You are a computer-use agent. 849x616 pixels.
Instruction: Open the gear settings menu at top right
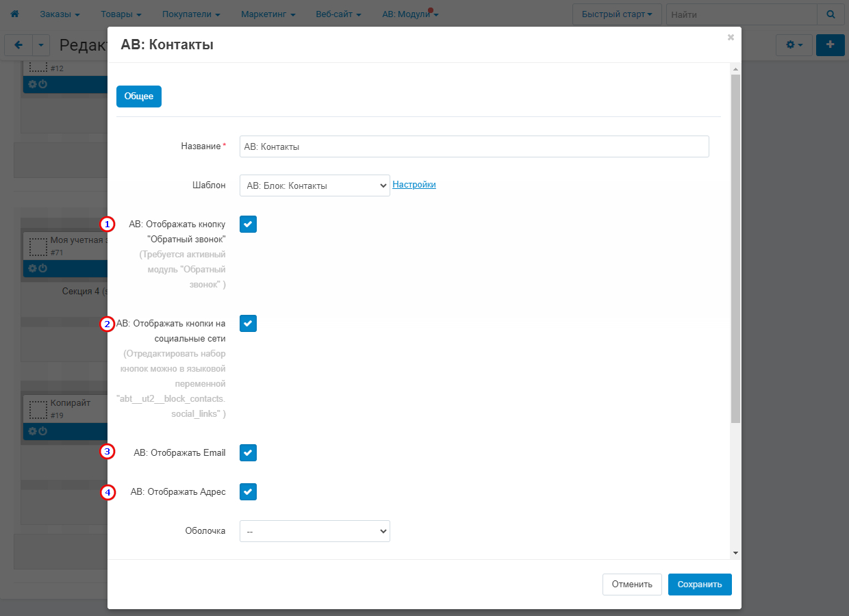pyautogui.click(x=794, y=44)
